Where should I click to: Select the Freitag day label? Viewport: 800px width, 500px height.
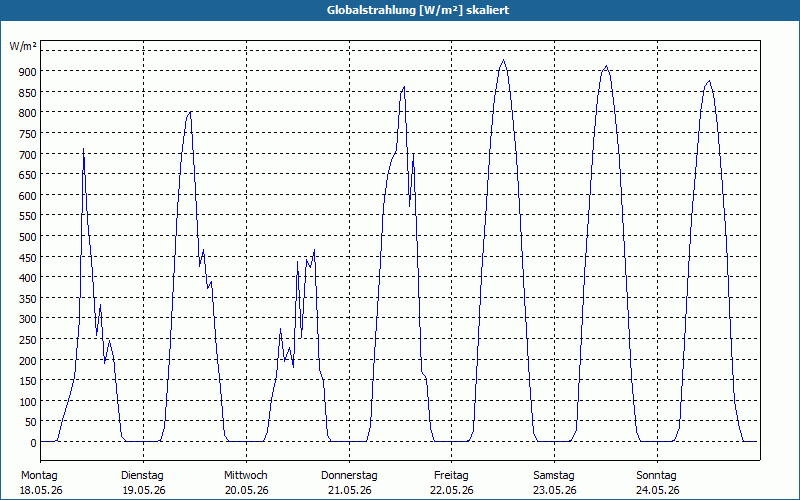click(x=451, y=475)
